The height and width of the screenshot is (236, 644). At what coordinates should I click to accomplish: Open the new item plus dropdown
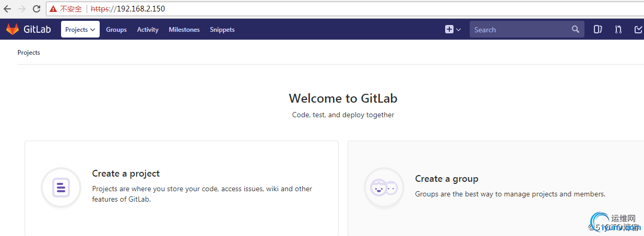(x=452, y=30)
